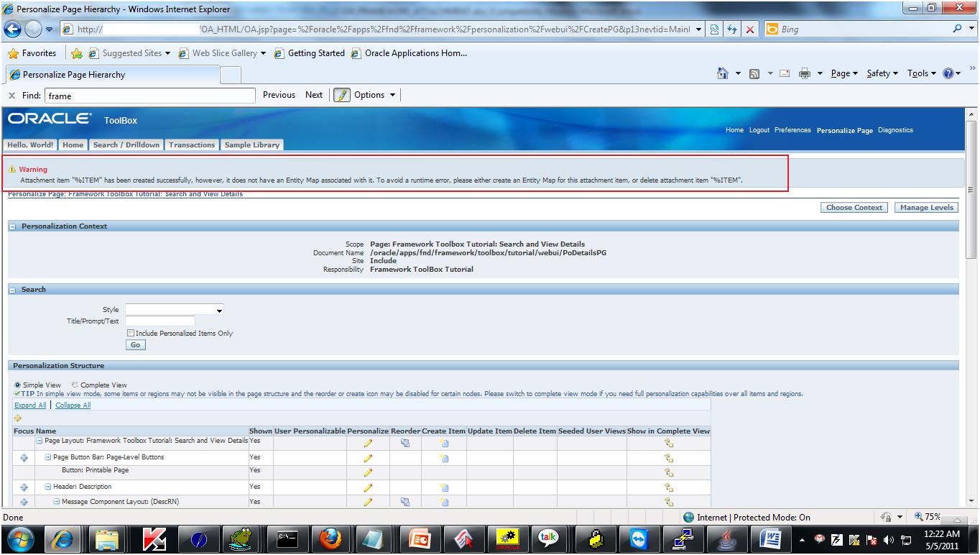Collapse the Personalization Context section

pyautogui.click(x=14, y=226)
